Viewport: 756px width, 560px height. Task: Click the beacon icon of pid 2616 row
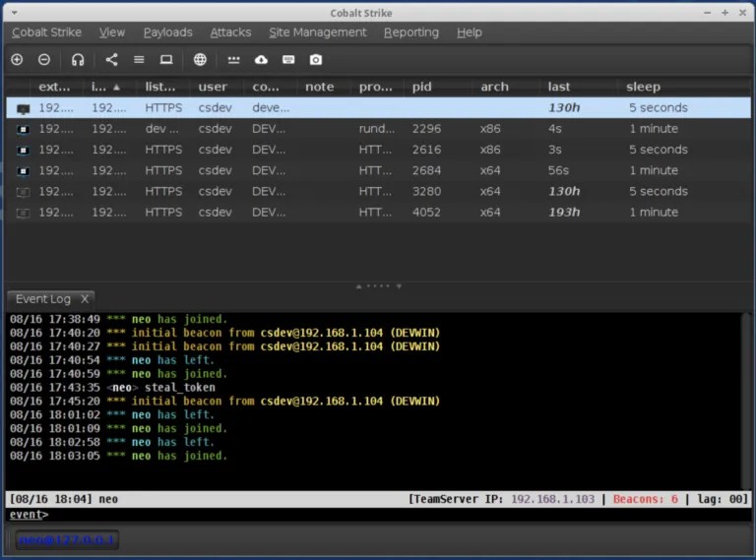pos(23,150)
